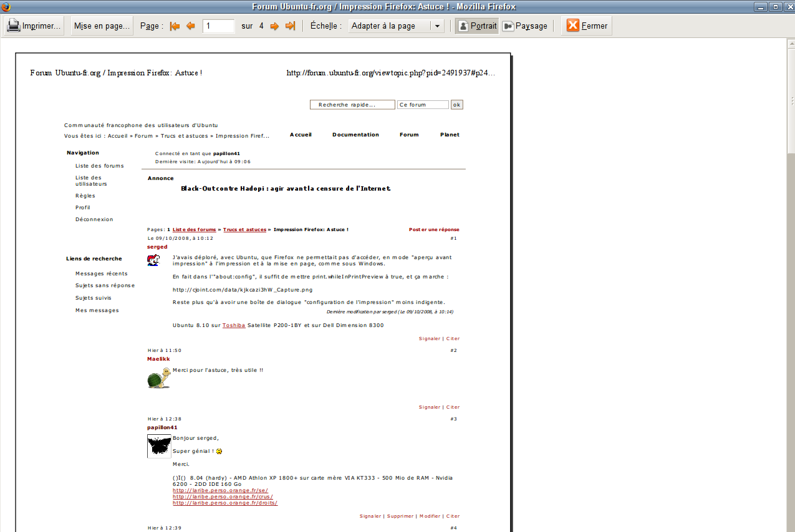Click the dropdown arrow beside Adapter à la page

437,26
